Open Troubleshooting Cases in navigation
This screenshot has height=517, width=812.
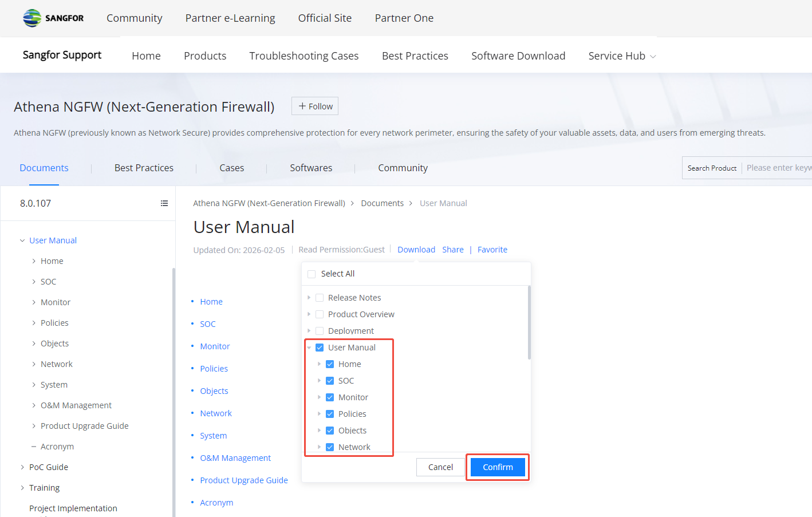coord(304,56)
